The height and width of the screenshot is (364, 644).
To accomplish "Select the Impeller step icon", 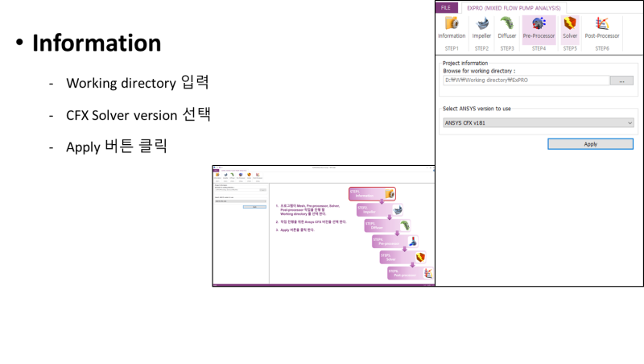I will pos(481,28).
